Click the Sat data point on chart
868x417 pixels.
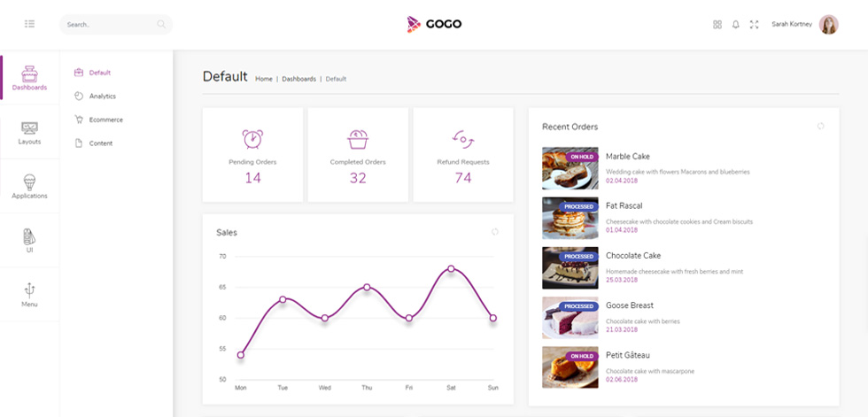(x=451, y=268)
